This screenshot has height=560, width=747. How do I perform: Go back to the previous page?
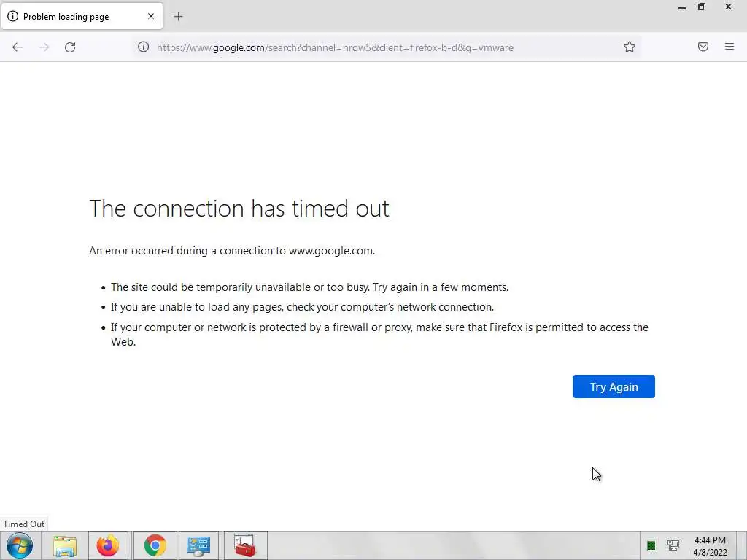click(18, 47)
